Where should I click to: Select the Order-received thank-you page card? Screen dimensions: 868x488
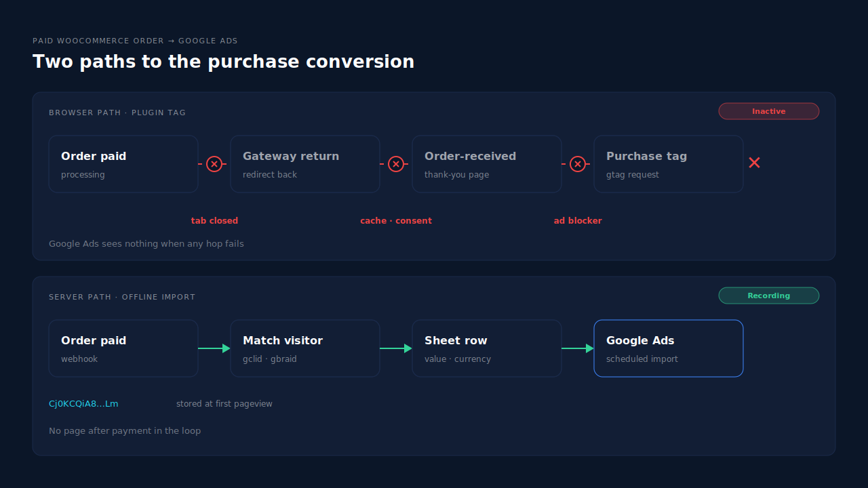click(487, 164)
